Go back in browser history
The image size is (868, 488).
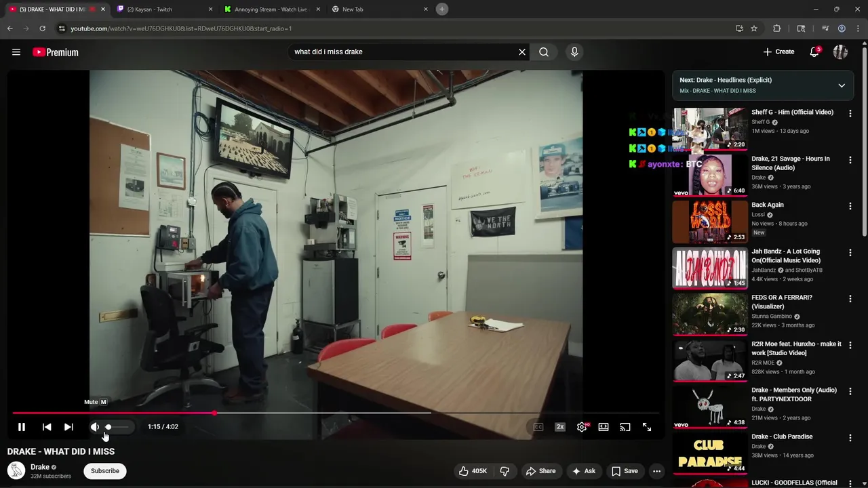9,28
